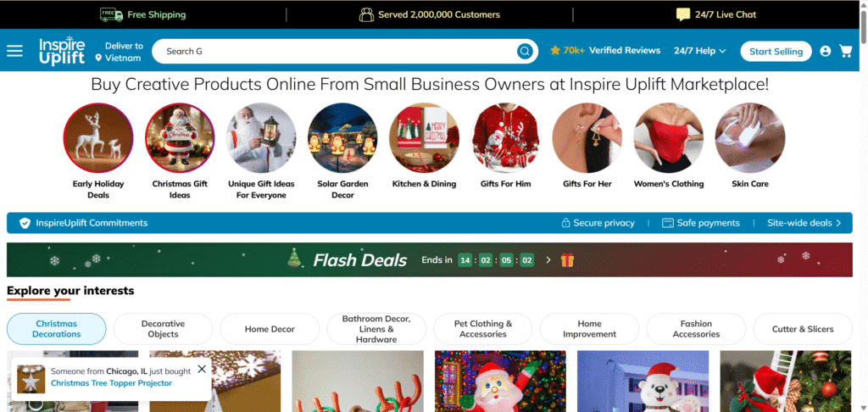Viewport: 868px width, 412px height.
Task: Click the Deliver to Vietnam location pin
Action: [98, 58]
